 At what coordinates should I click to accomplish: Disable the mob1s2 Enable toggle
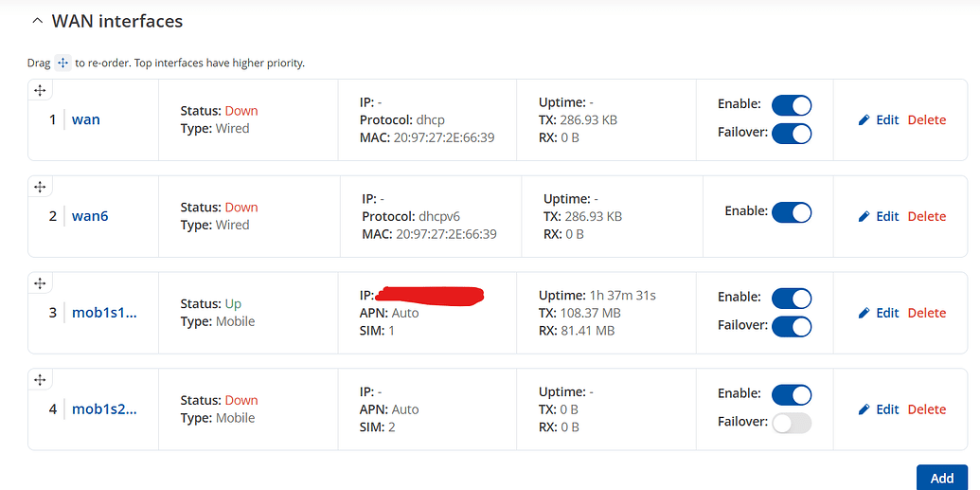coord(792,395)
